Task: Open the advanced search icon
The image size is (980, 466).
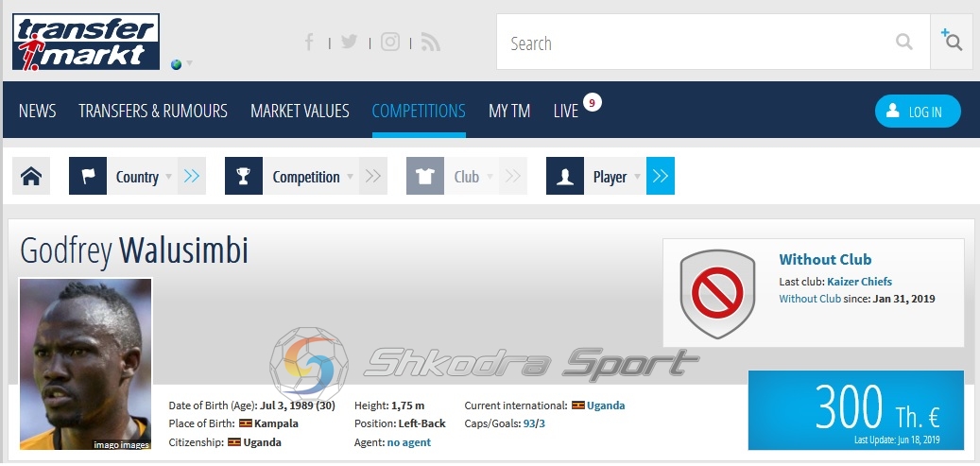Action: click(951, 40)
